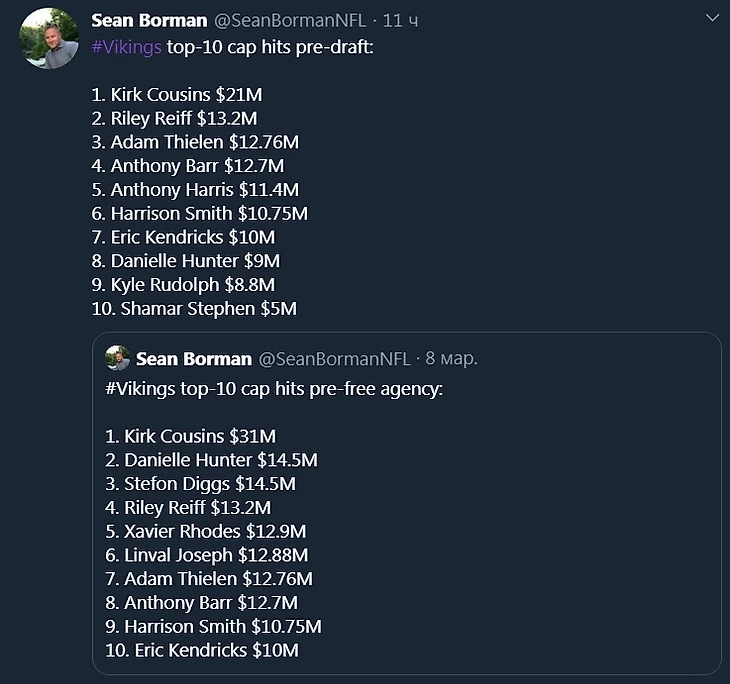Select the 'Shamar Stephen $5M' line
The width and height of the screenshot is (730, 684).
194,308
